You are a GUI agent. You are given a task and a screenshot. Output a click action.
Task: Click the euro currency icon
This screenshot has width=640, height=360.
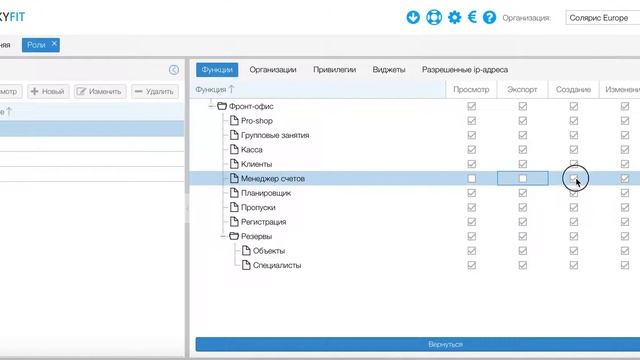pyautogui.click(x=472, y=17)
